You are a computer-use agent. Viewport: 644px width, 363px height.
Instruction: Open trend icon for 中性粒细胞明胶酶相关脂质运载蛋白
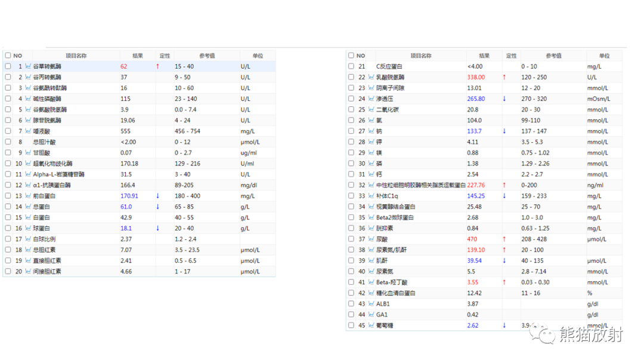click(371, 185)
